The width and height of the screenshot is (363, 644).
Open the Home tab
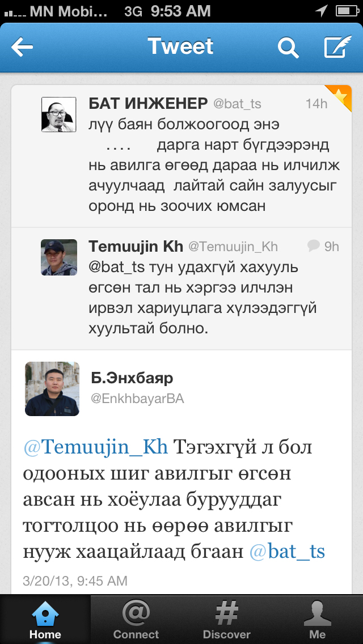[45, 619]
